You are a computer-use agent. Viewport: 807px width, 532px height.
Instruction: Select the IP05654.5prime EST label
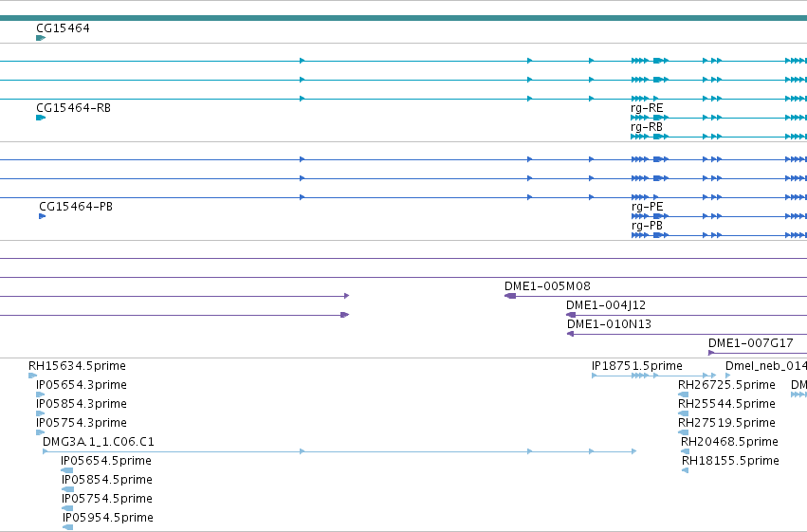point(106,461)
